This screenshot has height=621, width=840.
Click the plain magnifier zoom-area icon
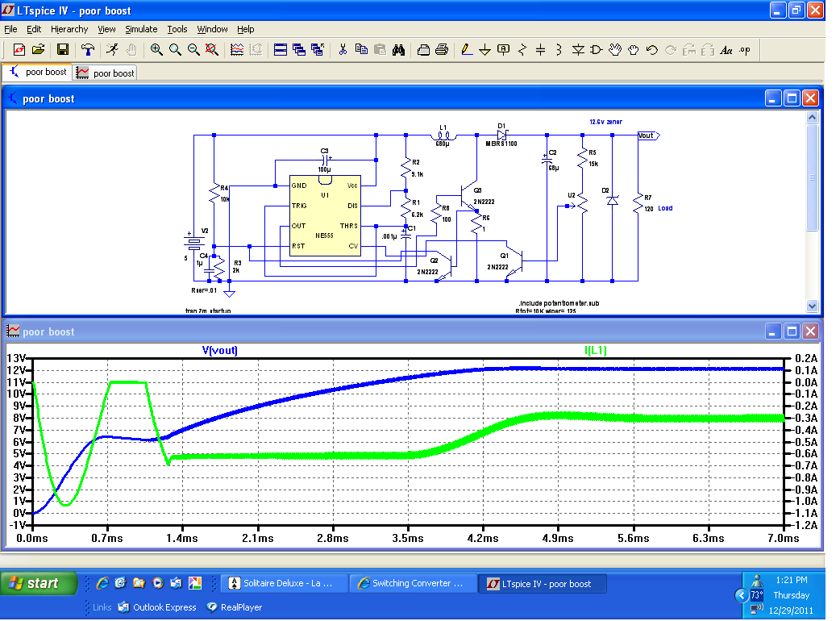175,50
